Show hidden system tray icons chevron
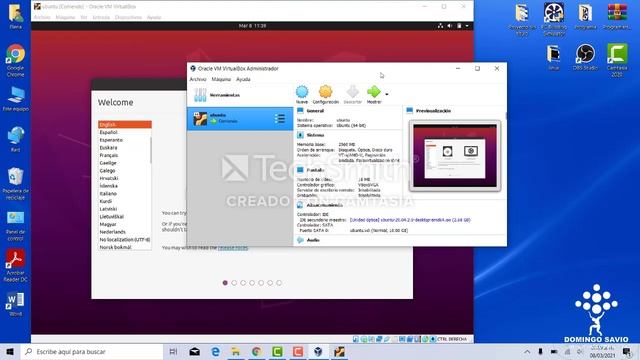This screenshot has height=360, width=640. point(527,351)
